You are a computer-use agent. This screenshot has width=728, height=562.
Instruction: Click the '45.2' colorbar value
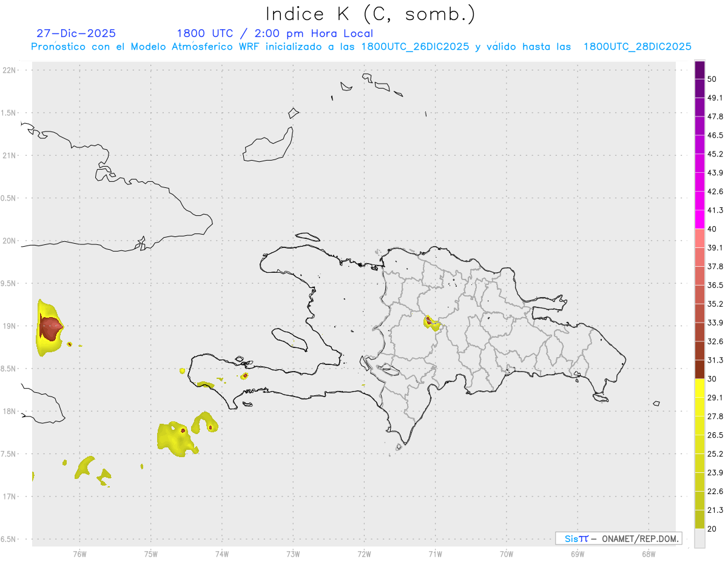(715, 154)
